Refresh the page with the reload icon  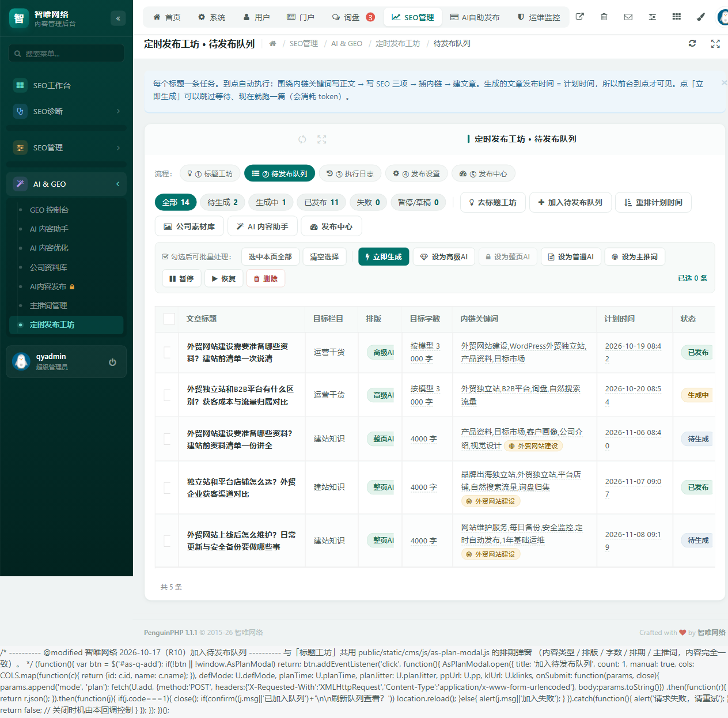(x=692, y=43)
